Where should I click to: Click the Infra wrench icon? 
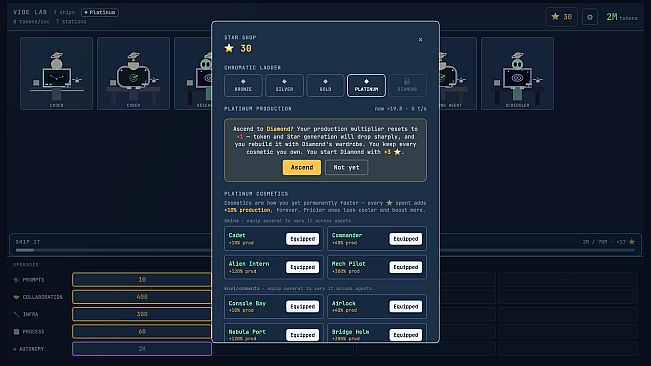coord(16,314)
